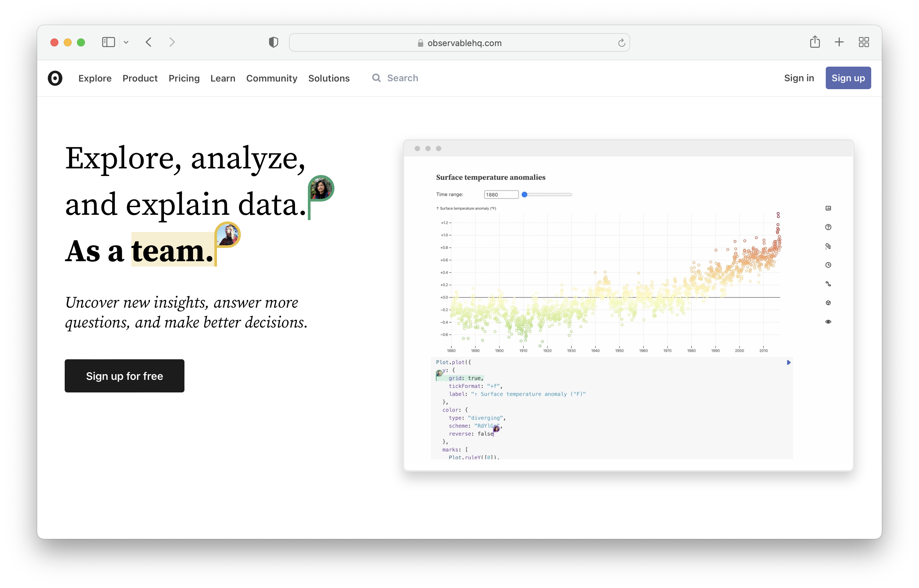The height and width of the screenshot is (588, 919).
Task: Toggle Safari sidebar panel
Action: (108, 42)
